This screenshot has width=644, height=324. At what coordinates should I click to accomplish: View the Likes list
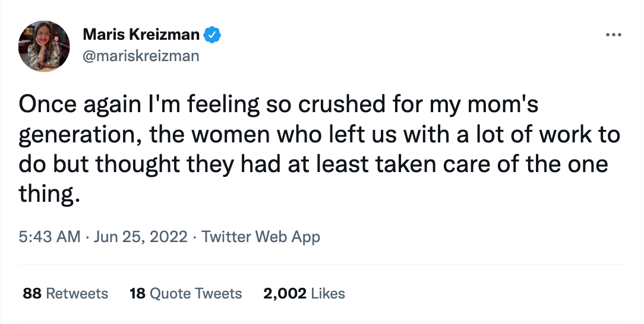tap(328, 293)
